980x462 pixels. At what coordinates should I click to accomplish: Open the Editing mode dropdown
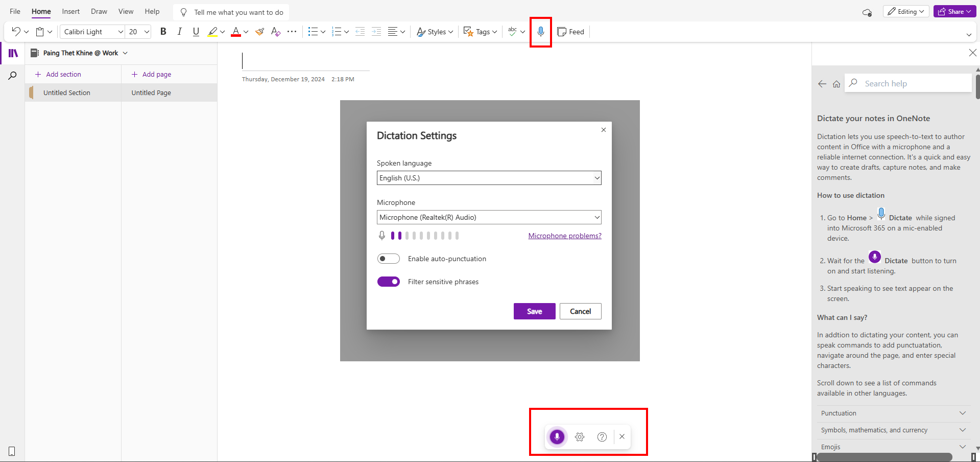coord(905,11)
